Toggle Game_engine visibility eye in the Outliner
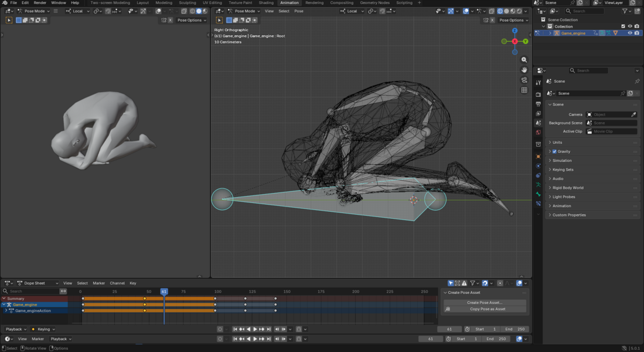Screen dimensions: 644x352 pyautogui.click(x=630, y=33)
